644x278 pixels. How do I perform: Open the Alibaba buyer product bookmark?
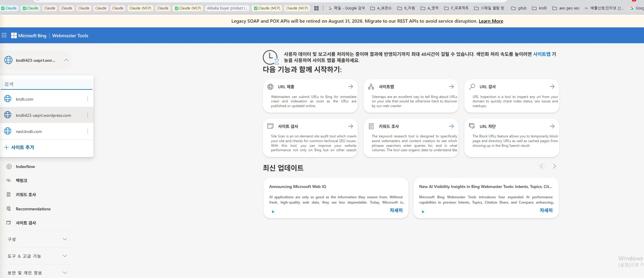tap(227, 8)
